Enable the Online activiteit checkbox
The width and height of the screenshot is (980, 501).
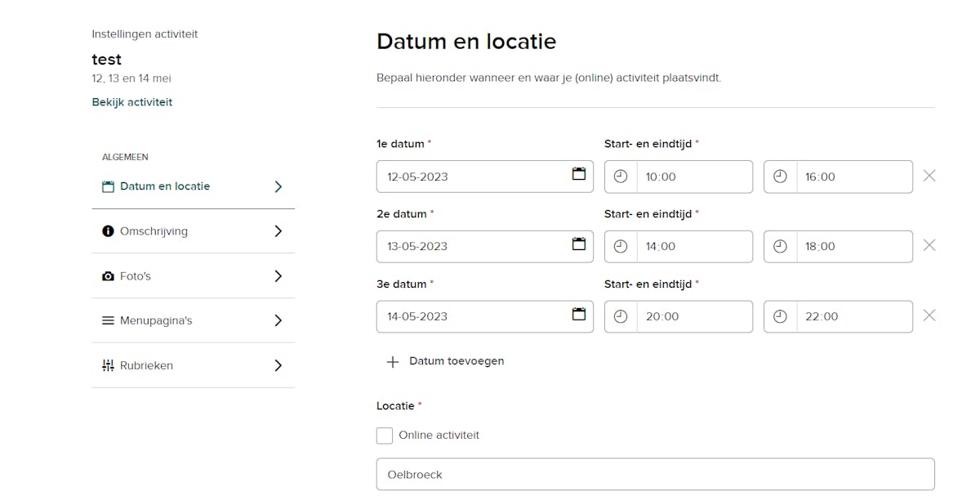(x=385, y=436)
